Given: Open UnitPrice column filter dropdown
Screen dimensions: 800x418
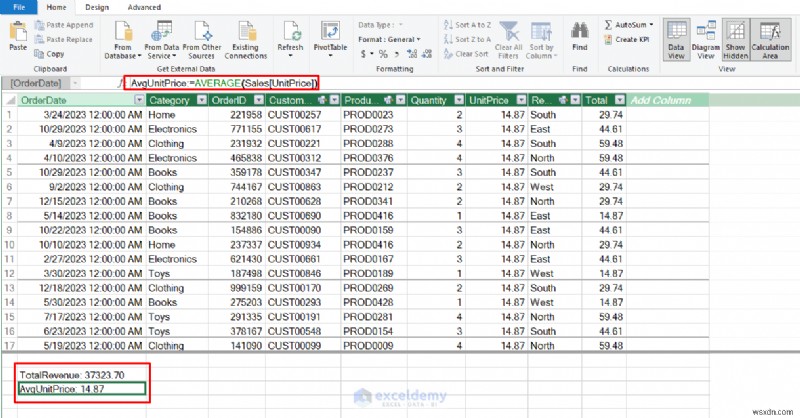Looking at the screenshot, I should coord(521,100).
